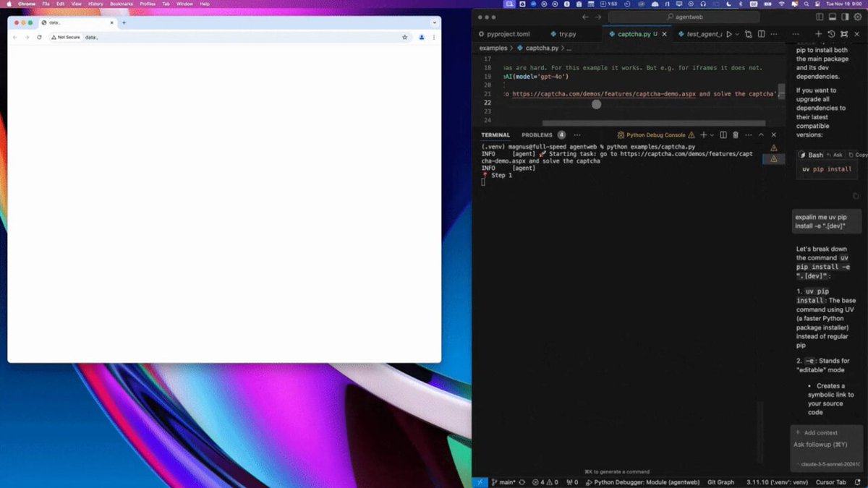The image size is (868, 488).
Task: Expand breadcrumb symbol ellipsis after captcha.py
Action: point(569,48)
